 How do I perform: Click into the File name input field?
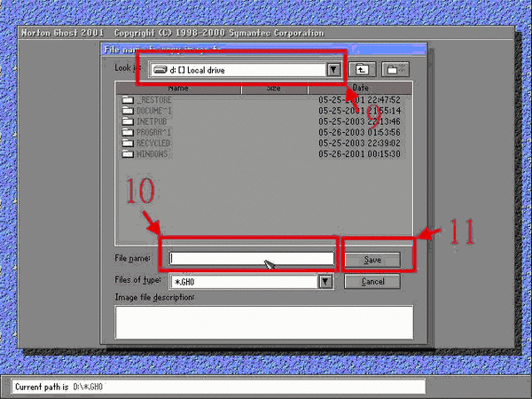[252, 259]
